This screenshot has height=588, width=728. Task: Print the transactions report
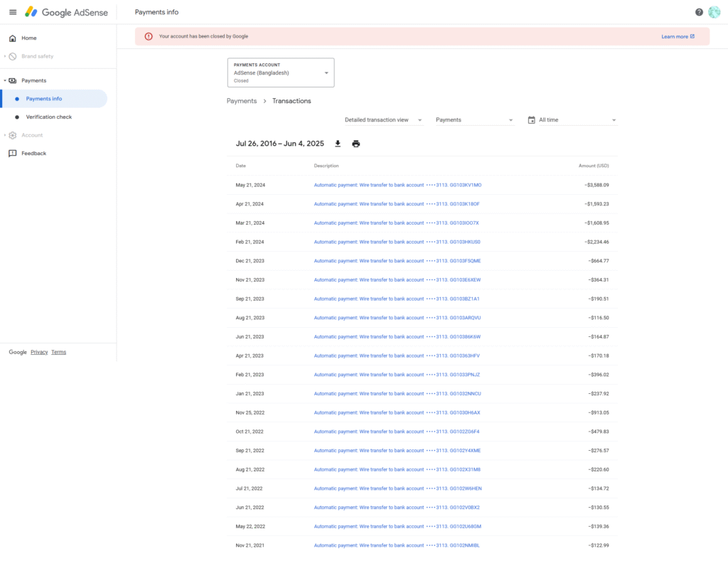click(x=355, y=143)
